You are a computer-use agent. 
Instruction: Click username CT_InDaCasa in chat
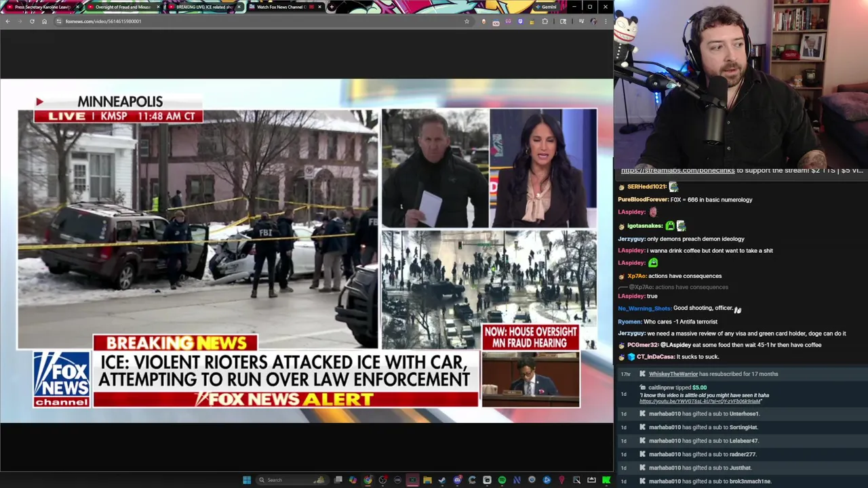[x=655, y=357]
